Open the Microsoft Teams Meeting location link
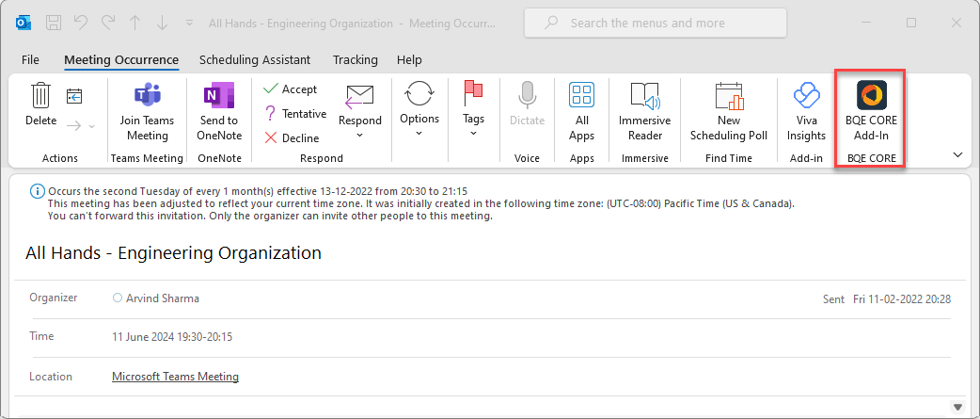This screenshot has height=419, width=980. pyautogui.click(x=175, y=377)
